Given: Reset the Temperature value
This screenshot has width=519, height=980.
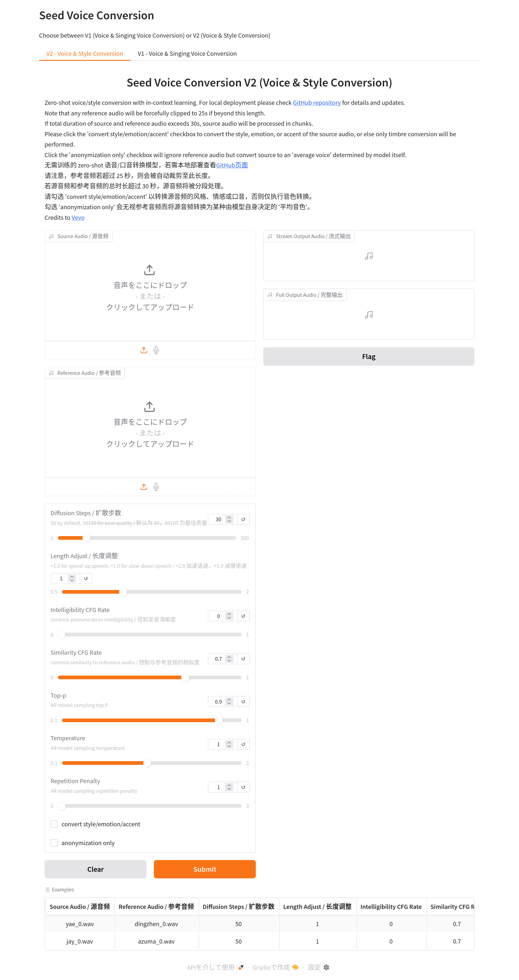Looking at the screenshot, I should pyautogui.click(x=243, y=744).
